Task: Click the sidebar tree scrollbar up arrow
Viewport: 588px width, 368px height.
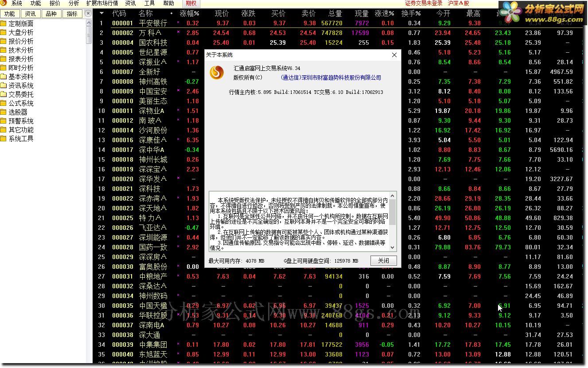Action: pyautogui.click(x=89, y=22)
